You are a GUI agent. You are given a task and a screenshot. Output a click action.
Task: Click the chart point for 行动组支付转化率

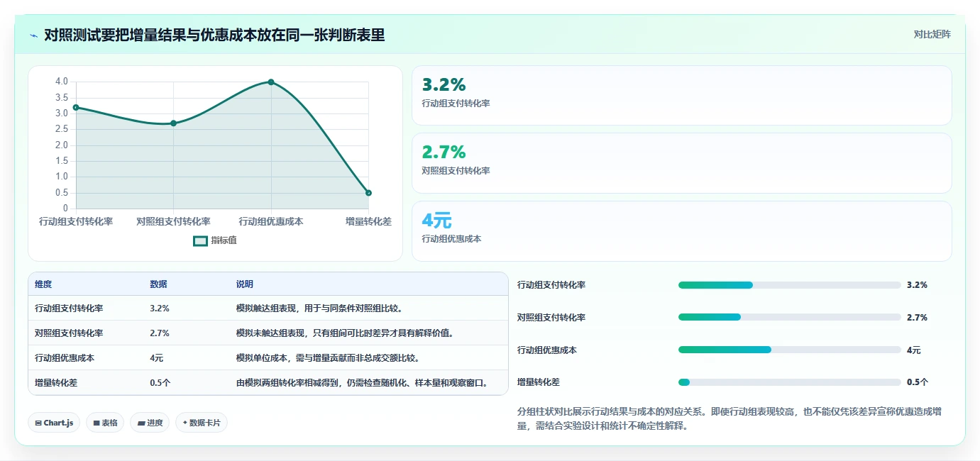click(x=76, y=107)
